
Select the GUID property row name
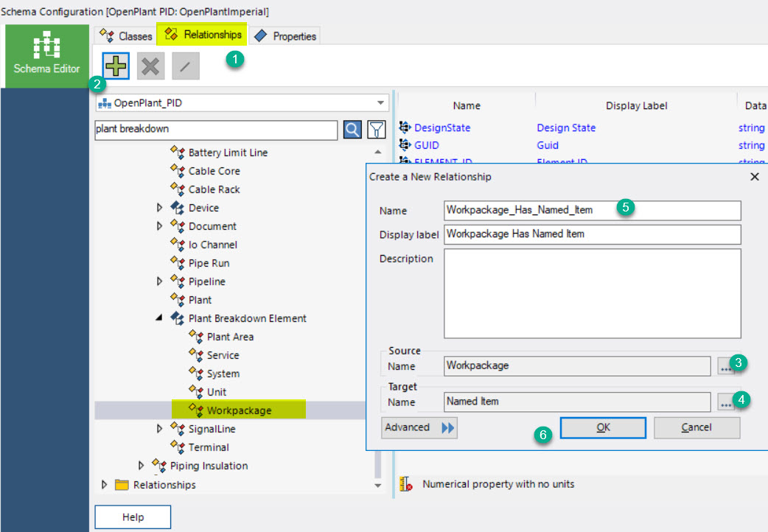point(427,145)
